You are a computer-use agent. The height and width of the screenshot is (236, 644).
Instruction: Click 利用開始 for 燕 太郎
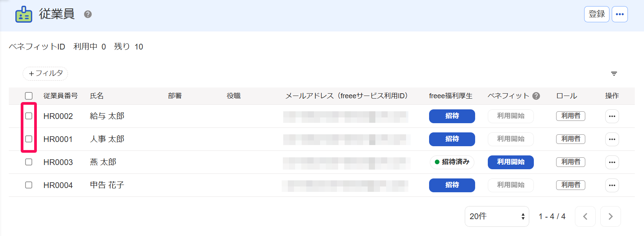[511, 162]
